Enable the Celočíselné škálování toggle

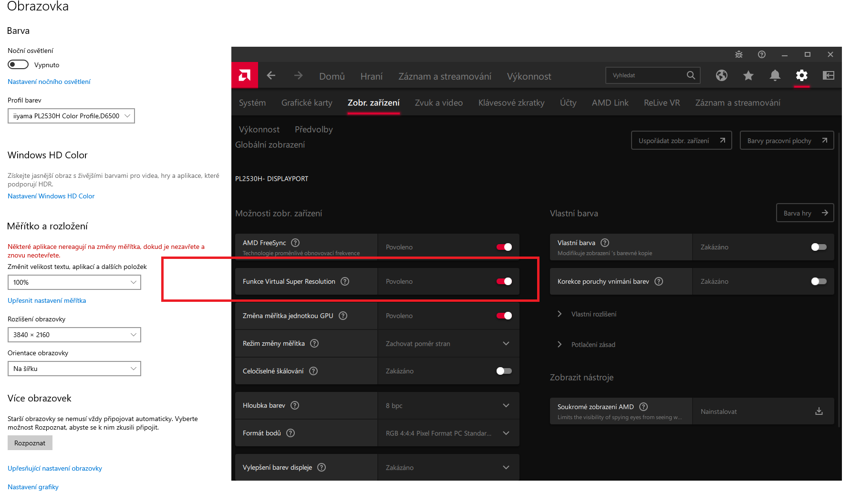[504, 371]
